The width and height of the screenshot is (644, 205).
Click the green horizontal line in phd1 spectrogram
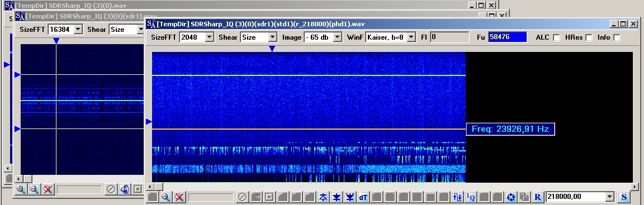click(x=309, y=75)
